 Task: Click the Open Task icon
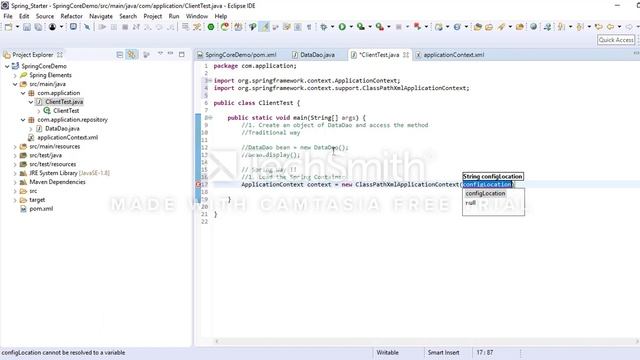click(489, 27)
